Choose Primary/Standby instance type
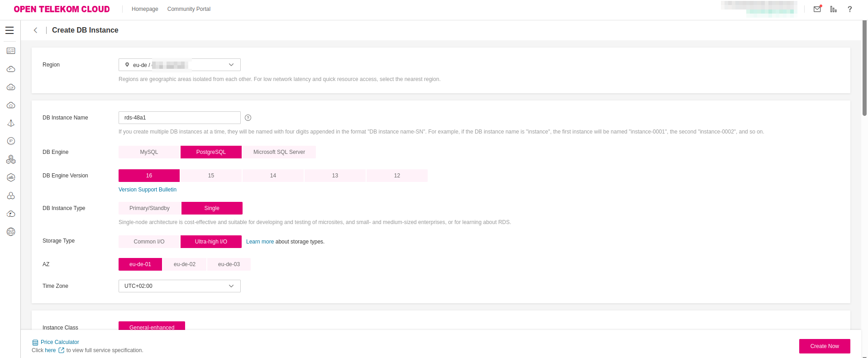868x358 pixels. 149,208
